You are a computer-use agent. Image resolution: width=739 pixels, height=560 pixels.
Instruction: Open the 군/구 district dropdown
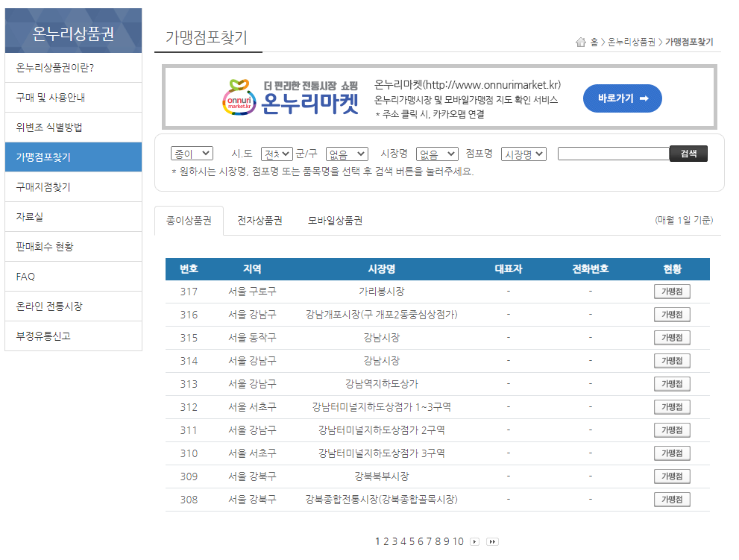347,154
